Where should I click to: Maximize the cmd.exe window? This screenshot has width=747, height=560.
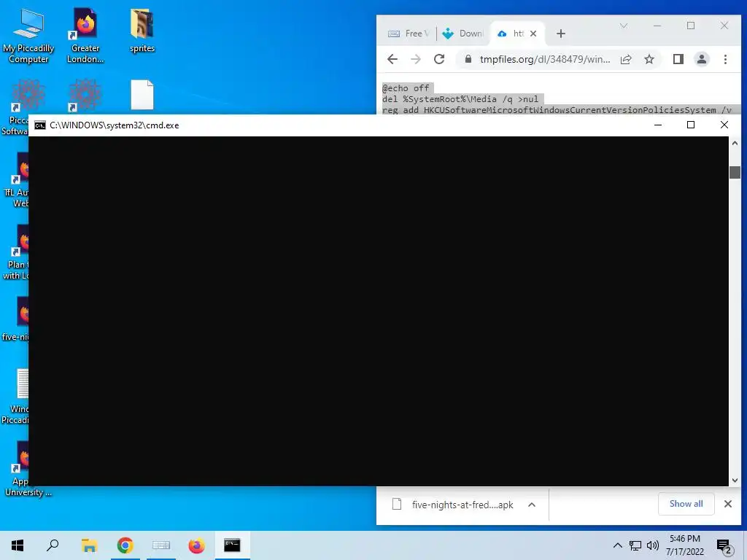pyautogui.click(x=690, y=125)
